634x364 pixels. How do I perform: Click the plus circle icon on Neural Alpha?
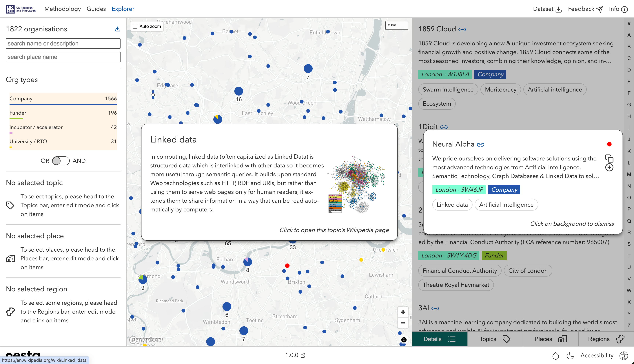click(609, 167)
